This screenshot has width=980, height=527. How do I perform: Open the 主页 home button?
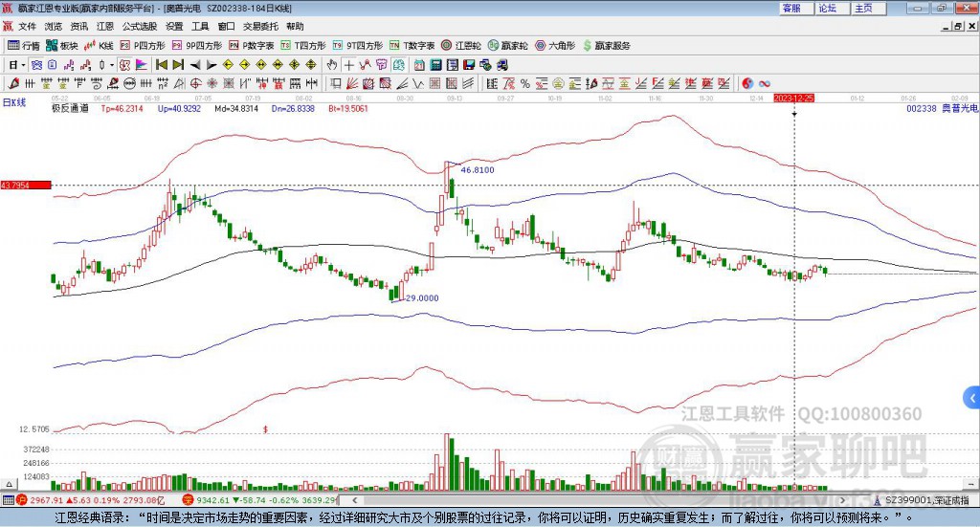pos(863,8)
